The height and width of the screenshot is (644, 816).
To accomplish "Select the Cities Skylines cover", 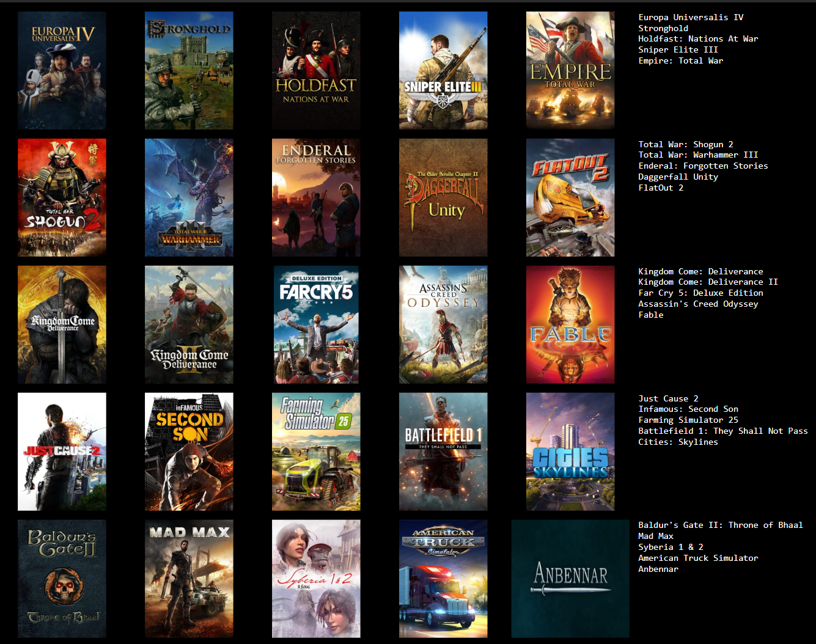I will point(570,452).
